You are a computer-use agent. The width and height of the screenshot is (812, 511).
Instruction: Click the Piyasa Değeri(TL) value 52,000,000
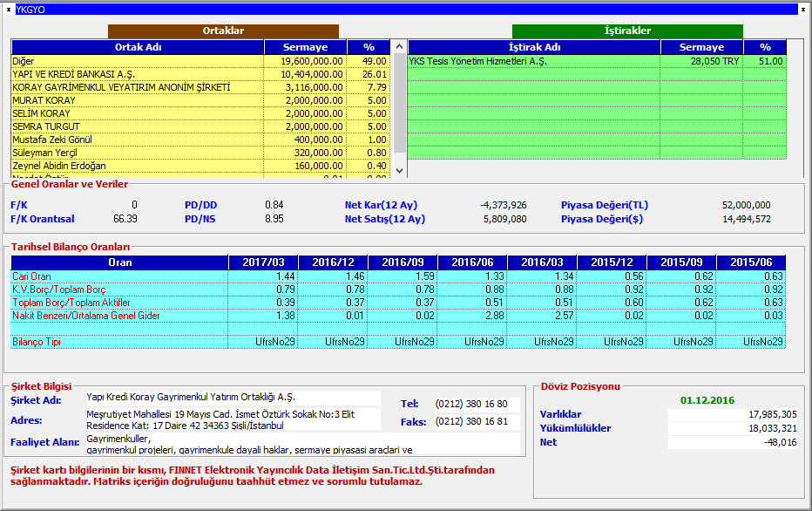pyautogui.click(x=747, y=205)
